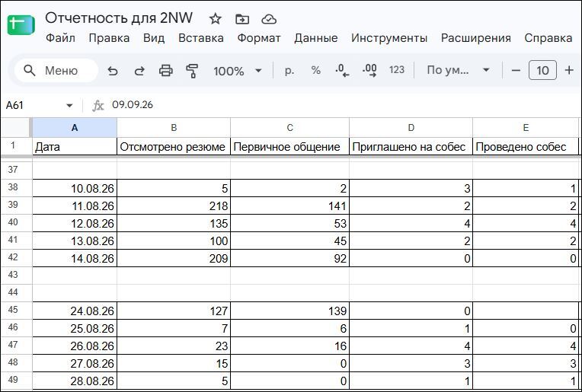The width and height of the screenshot is (582, 392).
Task: Check the cloud save status icon
Action: click(269, 19)
